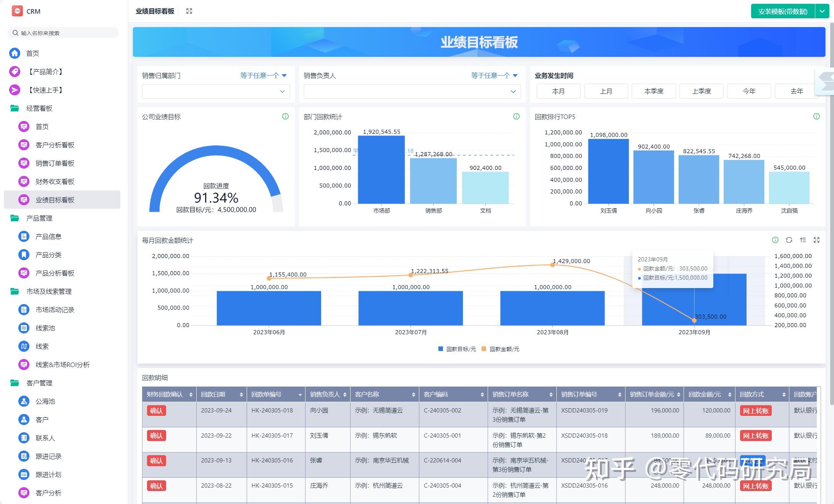Switch to the 业绩目标看板 tab
This screenshot has height=504, width=834.
click(154, 11)
